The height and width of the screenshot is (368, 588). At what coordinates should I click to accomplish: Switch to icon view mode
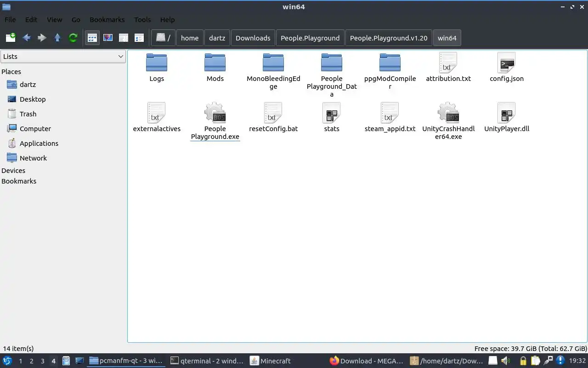(92, 38)
